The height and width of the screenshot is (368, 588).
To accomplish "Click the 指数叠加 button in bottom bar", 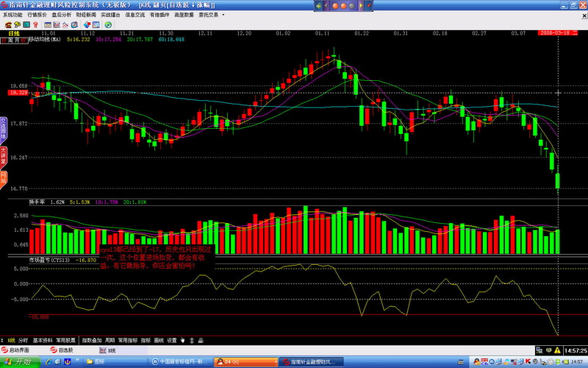I will tap(92, 341).
